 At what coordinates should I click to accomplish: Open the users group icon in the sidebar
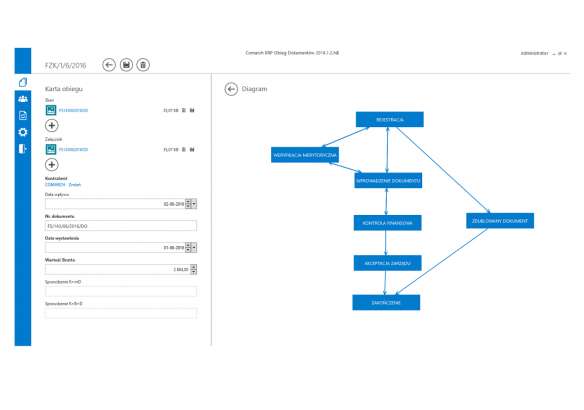coord(23,99)
